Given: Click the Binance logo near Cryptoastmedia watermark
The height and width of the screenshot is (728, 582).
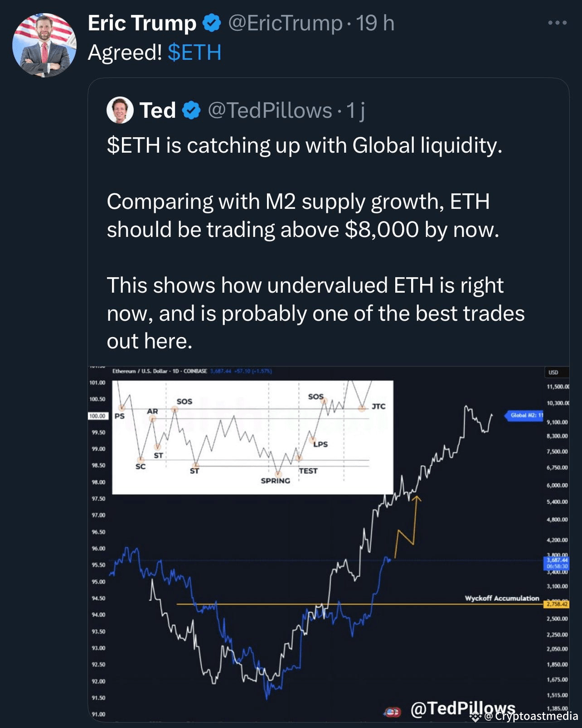Looking at the screenshot, I should click(x=476, y=717).
